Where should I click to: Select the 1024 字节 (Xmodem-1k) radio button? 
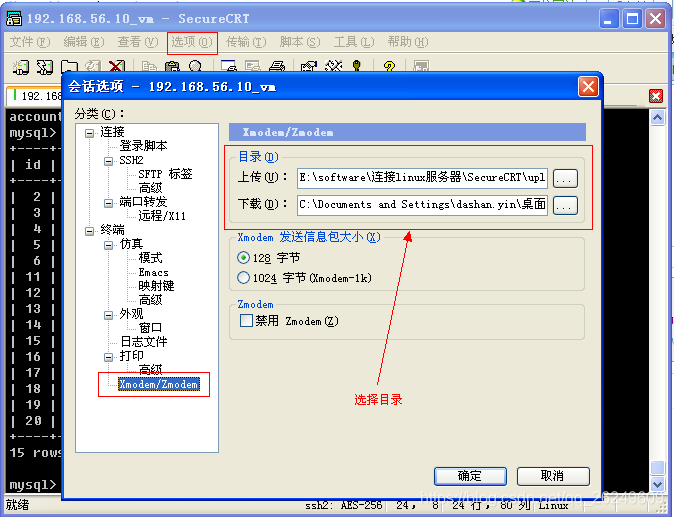point(243,278)
